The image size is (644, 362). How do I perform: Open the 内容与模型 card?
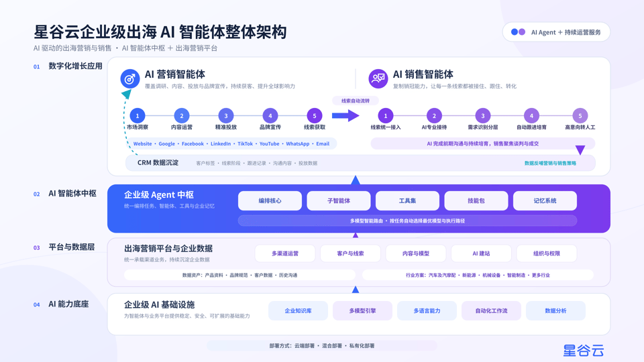(x=416, y=253)
